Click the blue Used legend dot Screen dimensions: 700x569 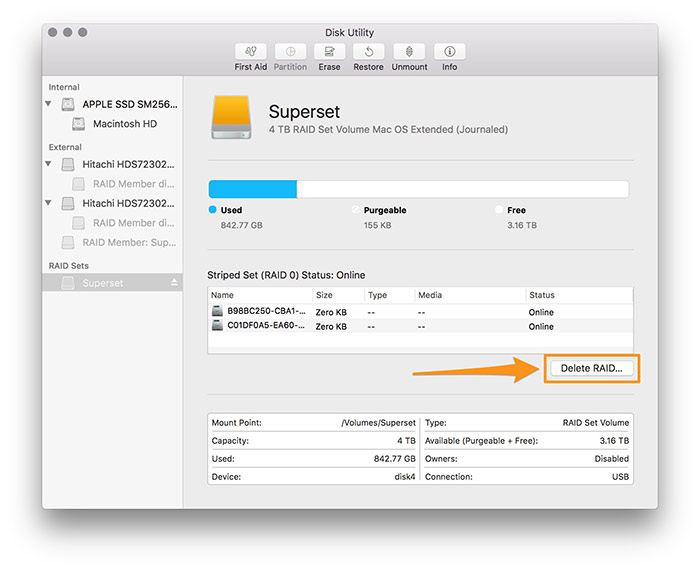tap(212, 210)
